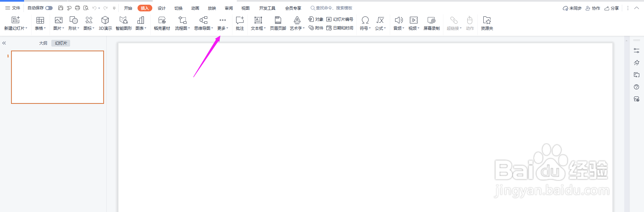The width and height of the screenshot is (644, 212).
Task: Select slide 1 thumbnail
Action: (x=58, y=77)
